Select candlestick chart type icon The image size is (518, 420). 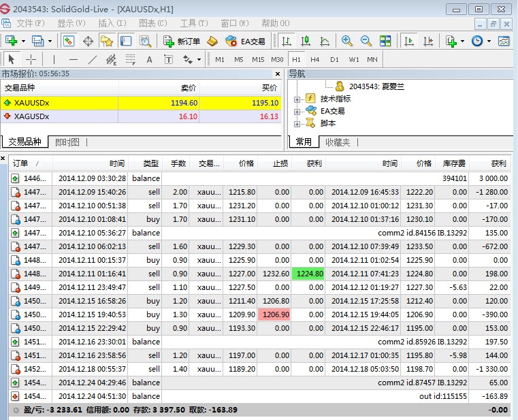click(x=306, y=41)
